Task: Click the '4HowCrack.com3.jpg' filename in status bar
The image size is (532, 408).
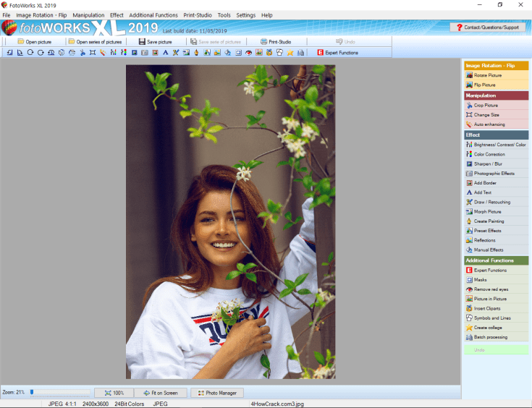Action: [x=277, y=404]
